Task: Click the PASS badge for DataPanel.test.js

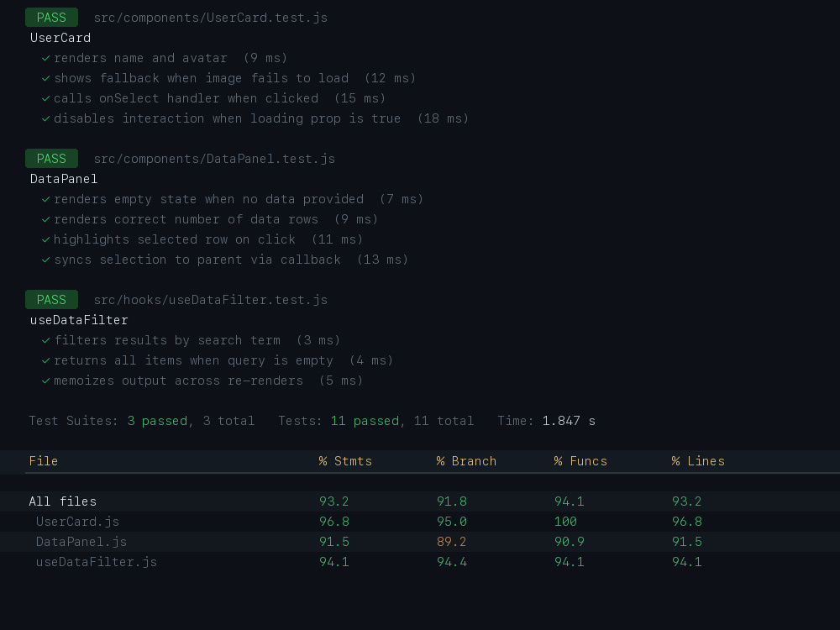Action: 51,159
